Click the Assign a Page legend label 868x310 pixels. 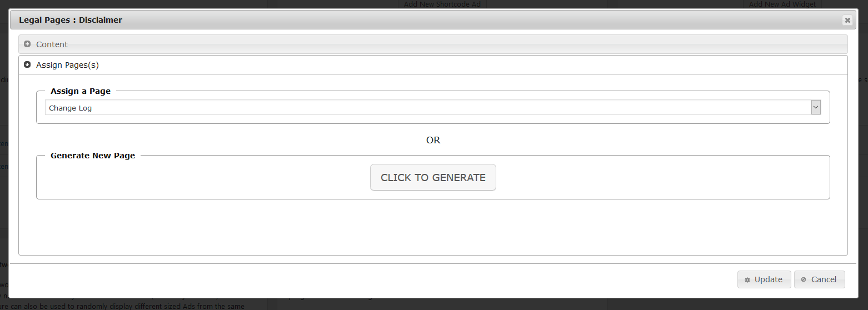pos(81,91)
